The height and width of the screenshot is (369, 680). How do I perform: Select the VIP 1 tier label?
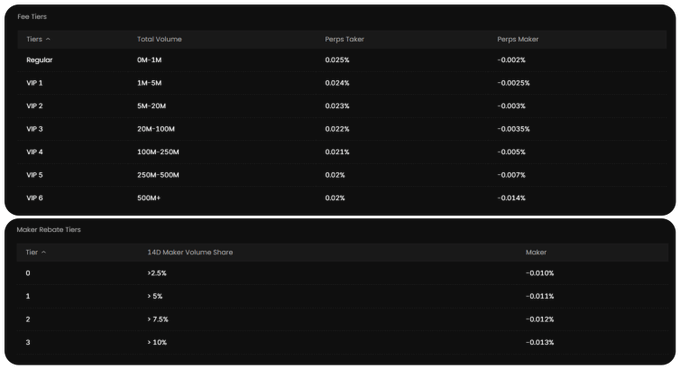click(35, 83)
